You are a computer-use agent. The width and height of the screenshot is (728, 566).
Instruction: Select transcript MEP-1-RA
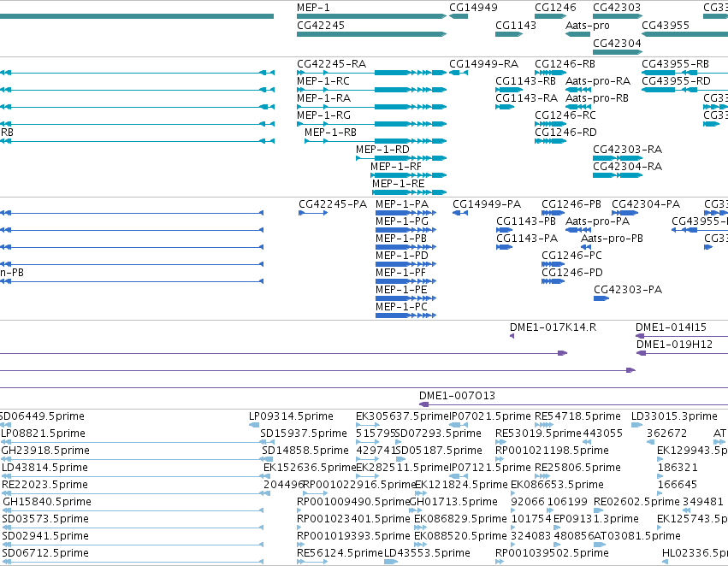pyautogui.click(x=371, y=107)
